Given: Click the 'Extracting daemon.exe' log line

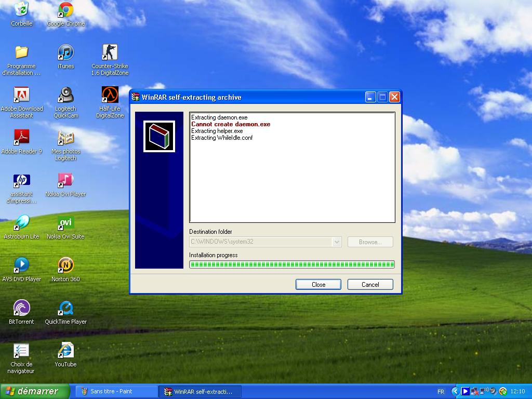Looking at the screenshot, I should [x=219, y=117].
